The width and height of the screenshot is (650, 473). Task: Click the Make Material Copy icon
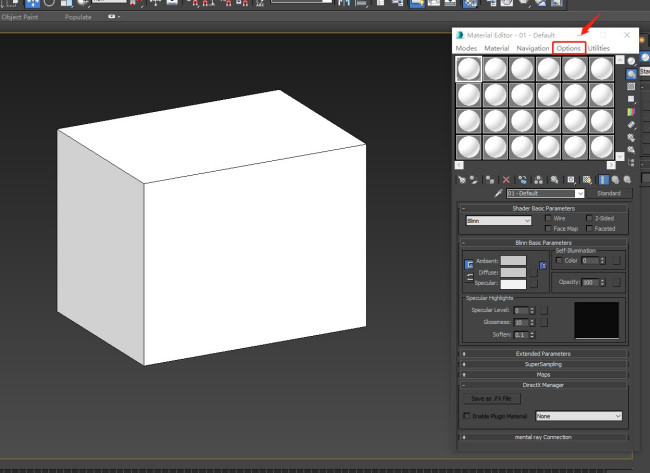[x=522, y=179]
